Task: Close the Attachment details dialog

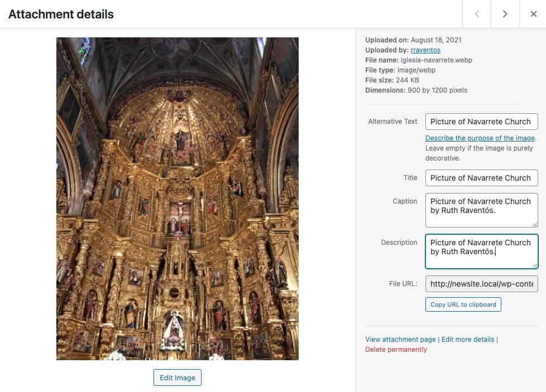Action: pyautogui.click(x=533, y=14)
